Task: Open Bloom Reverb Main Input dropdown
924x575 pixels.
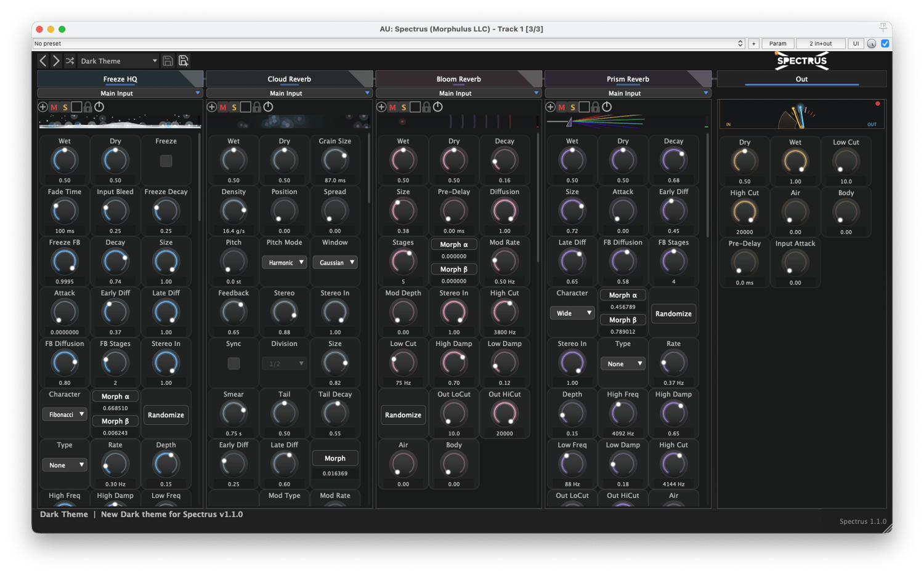Action: click(458, 93)
